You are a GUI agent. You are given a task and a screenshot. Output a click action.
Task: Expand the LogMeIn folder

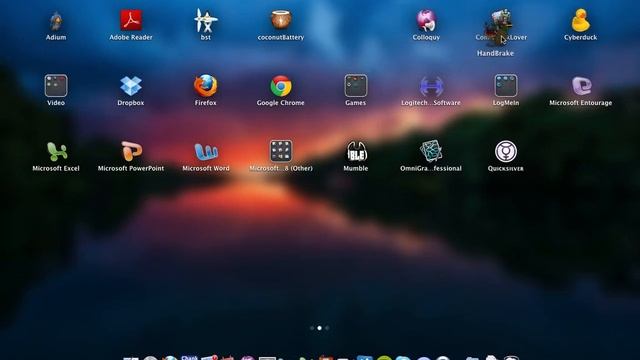(506, 86)
